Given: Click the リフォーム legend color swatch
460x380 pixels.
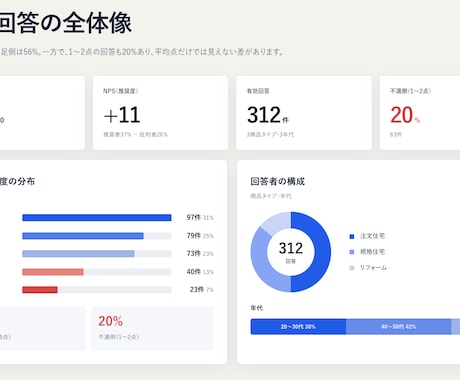Looking at the screenshot, I should point(352,268).
